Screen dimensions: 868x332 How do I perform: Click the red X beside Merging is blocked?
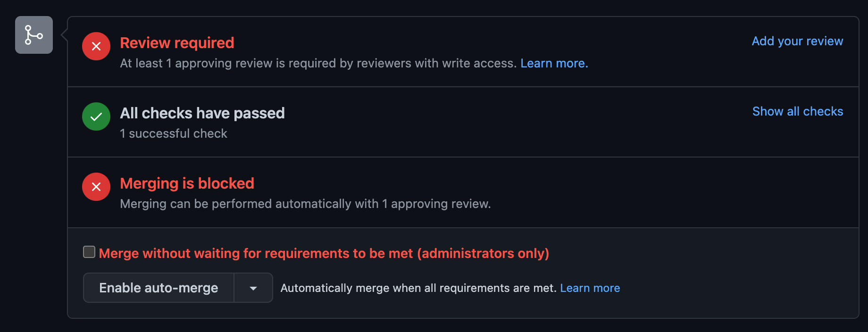tap(96, 187)
